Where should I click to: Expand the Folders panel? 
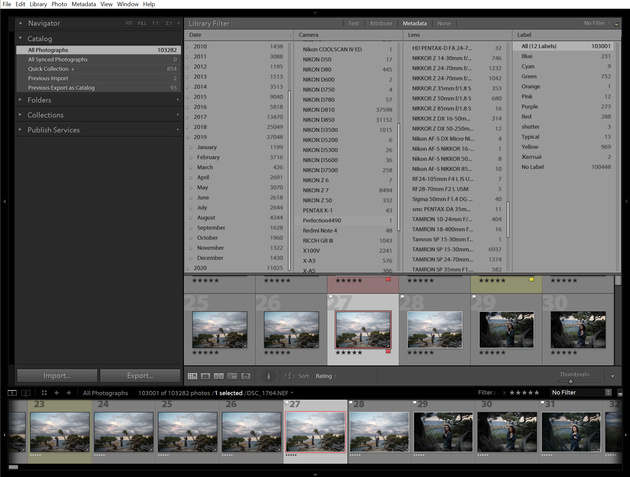[20, 100]
